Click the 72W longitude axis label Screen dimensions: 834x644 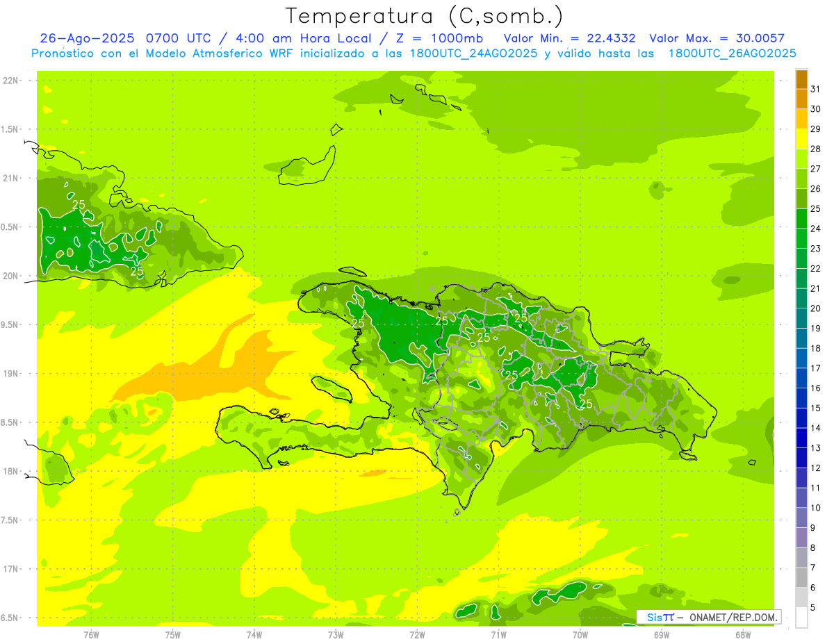[417, 635]
